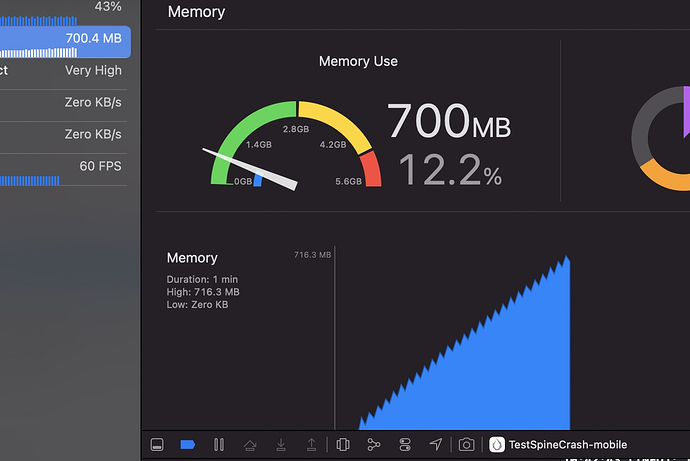Viewport: 690px width, 461px height.
Task: Open Environment Overrides
Action: [x=405, y=445]
